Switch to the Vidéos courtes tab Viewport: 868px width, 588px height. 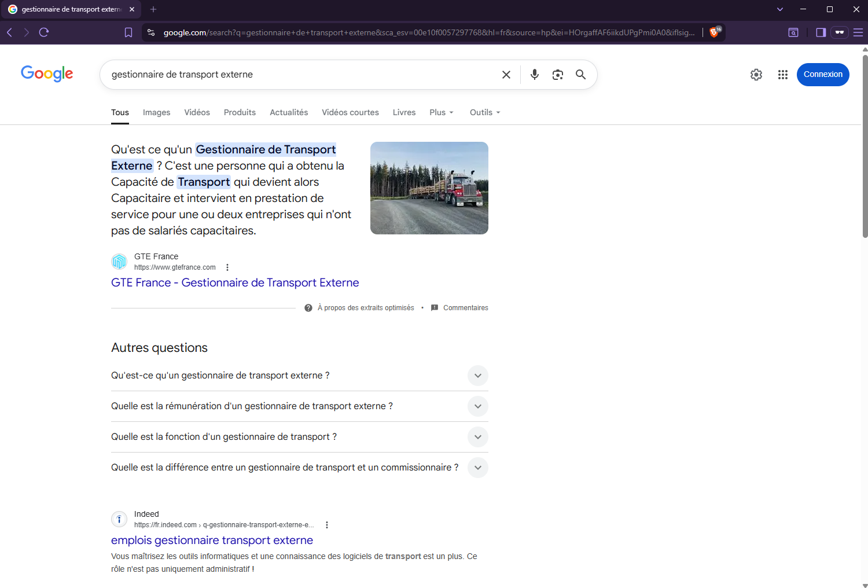point(350,112)
